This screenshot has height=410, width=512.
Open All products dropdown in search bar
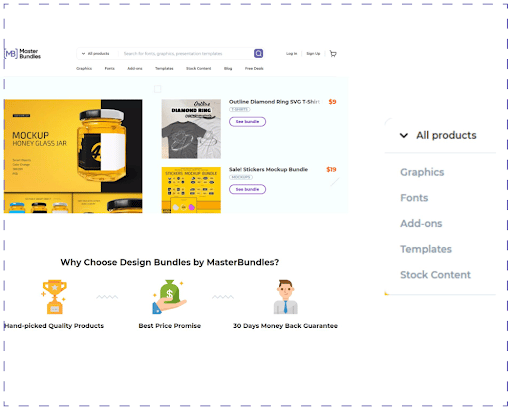(96, 54)
